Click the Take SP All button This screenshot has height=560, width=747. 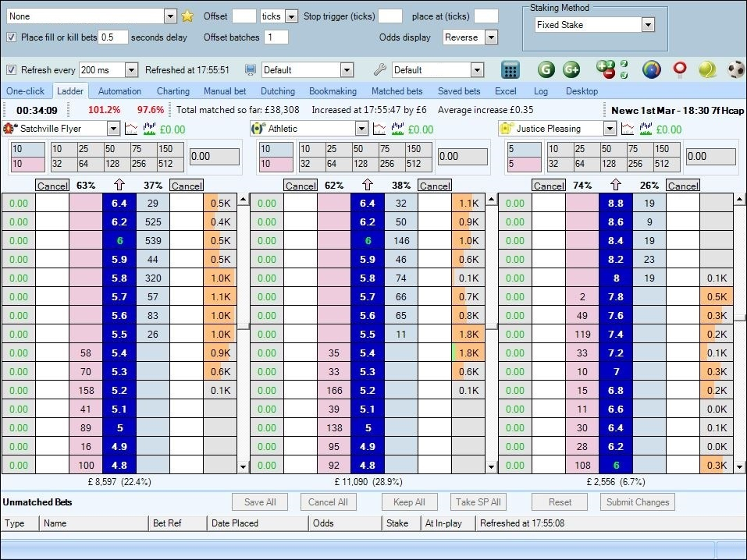pos(478,502)
